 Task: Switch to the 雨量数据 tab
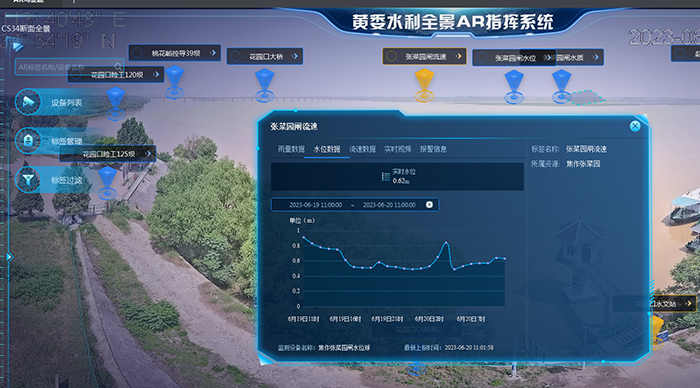click(x=291, y=149)
